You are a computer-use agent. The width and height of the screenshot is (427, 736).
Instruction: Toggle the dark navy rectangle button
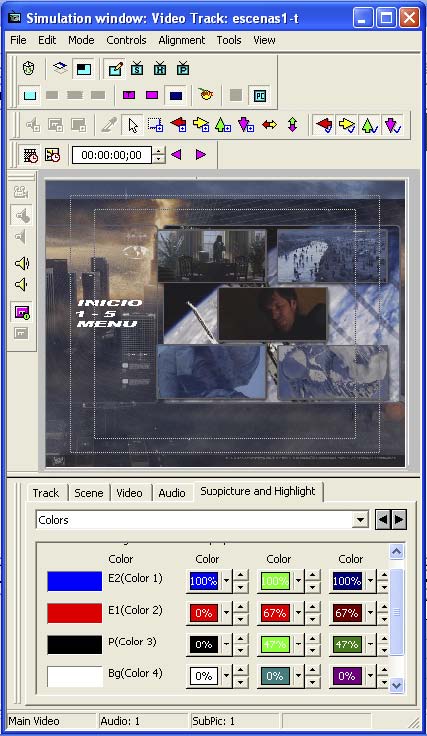click(176, 96)
